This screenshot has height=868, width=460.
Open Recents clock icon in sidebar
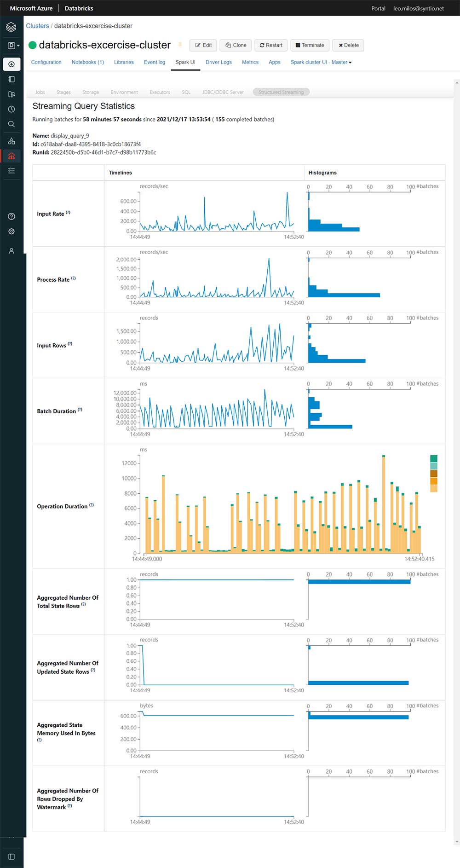pyautogui.click(x=11, y=109)
